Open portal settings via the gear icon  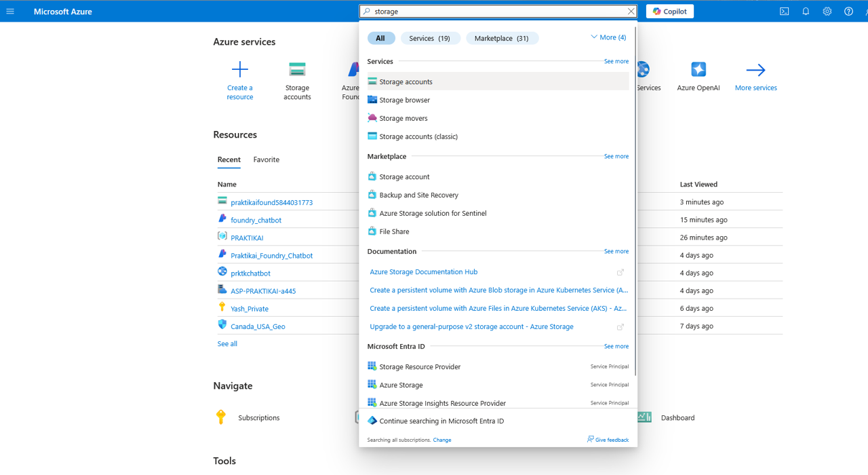point(827,11)
